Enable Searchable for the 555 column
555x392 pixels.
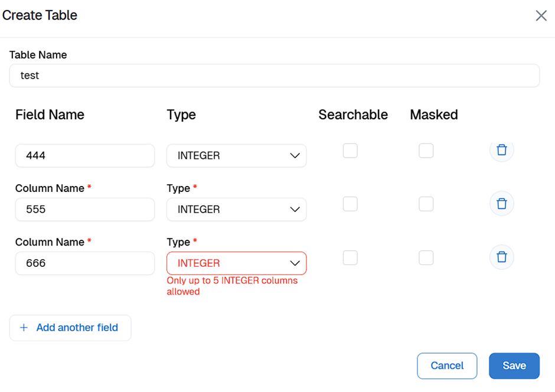pos(350,204)
